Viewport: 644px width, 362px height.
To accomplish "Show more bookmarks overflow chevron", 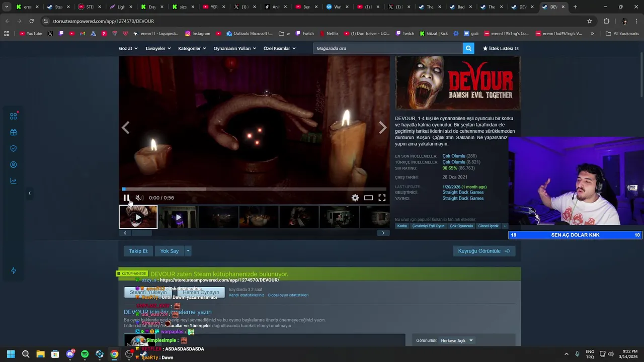I will (x=592, y=33).
